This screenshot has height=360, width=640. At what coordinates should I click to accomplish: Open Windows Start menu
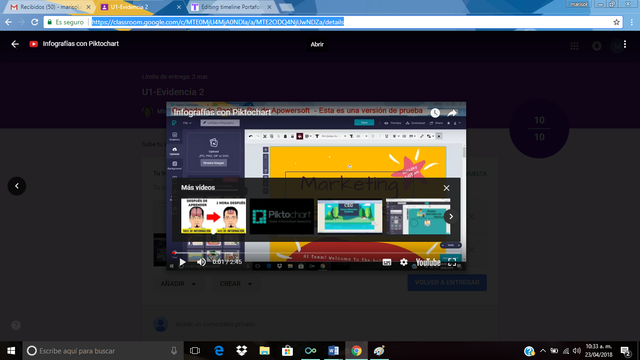tap(11, 351)
